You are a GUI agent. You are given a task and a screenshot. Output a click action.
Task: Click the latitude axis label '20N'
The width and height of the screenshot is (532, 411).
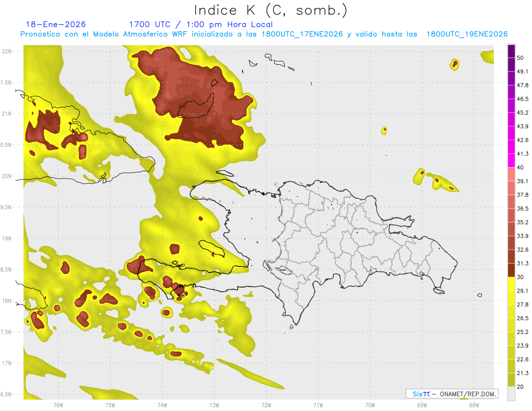point(8,176)
